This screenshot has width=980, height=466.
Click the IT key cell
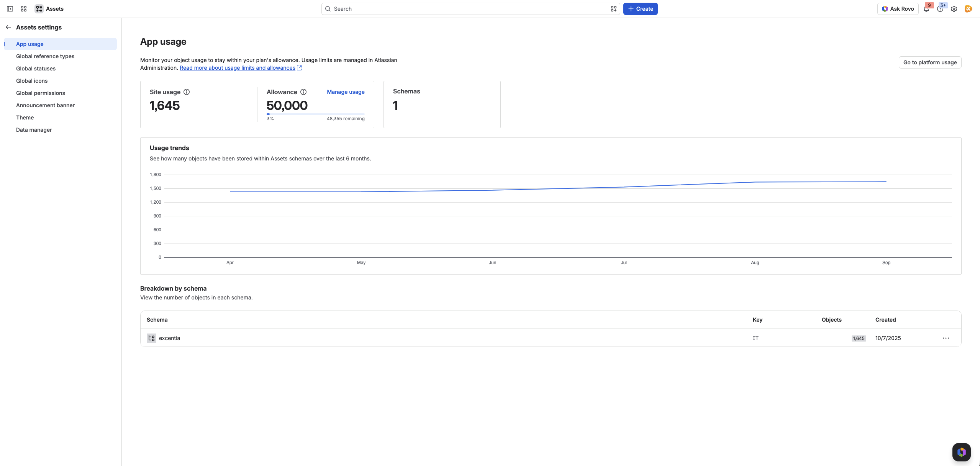tap(755, 338)
